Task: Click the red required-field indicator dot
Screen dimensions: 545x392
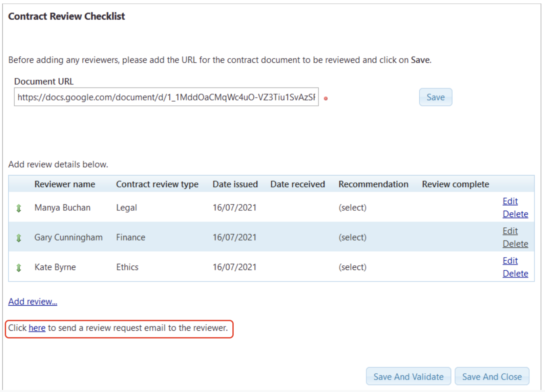Action: tap(326, 99)
